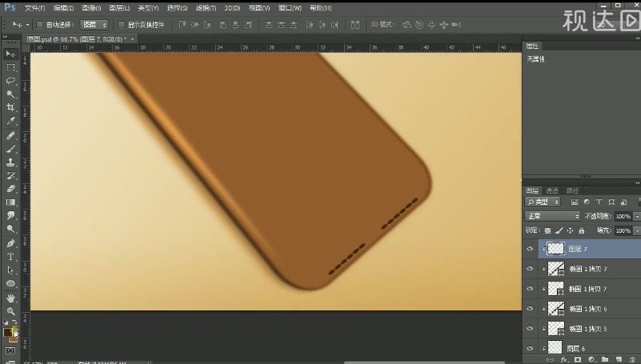This screenshot has height=364, width=641.
Task: Pick the Eyedropper tool
Action: pos(11,121)
